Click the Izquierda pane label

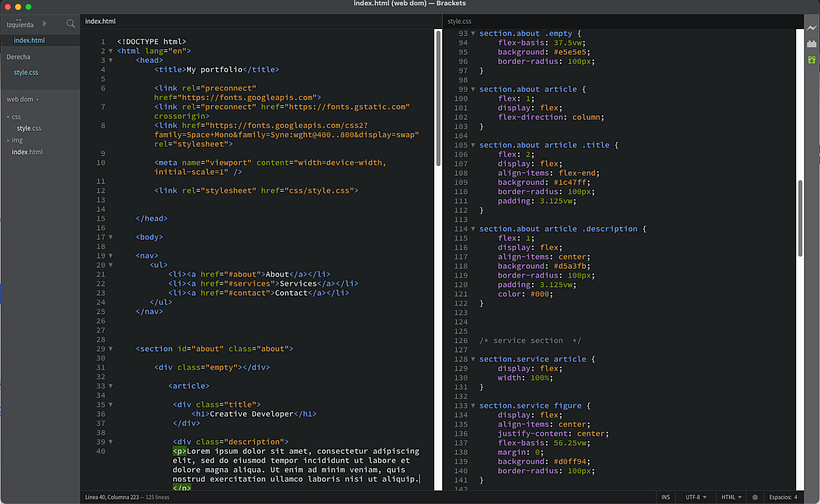pyautogui.click(x=20, y=25)
